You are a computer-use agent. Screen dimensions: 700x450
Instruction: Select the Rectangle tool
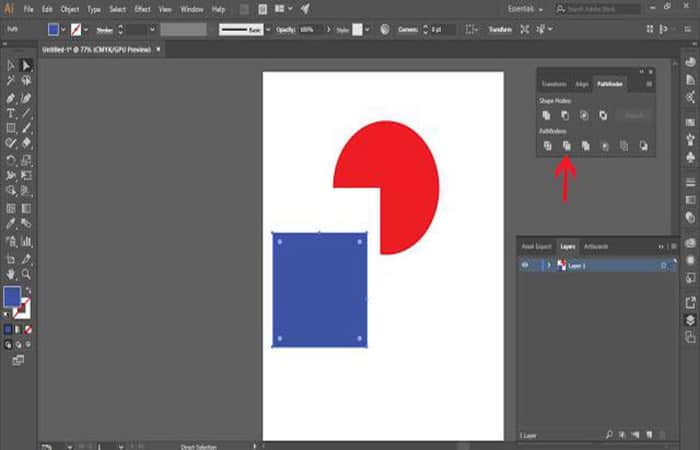pos(11,129)
